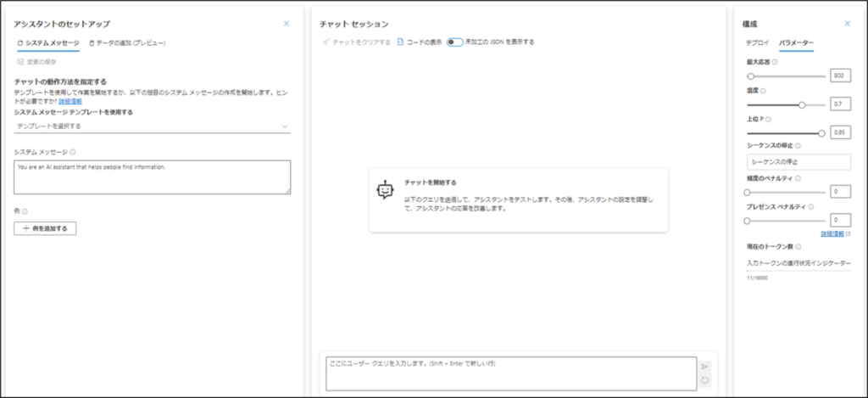Click the 入力トークンの進行状況インジケーター label

[798, 263]
